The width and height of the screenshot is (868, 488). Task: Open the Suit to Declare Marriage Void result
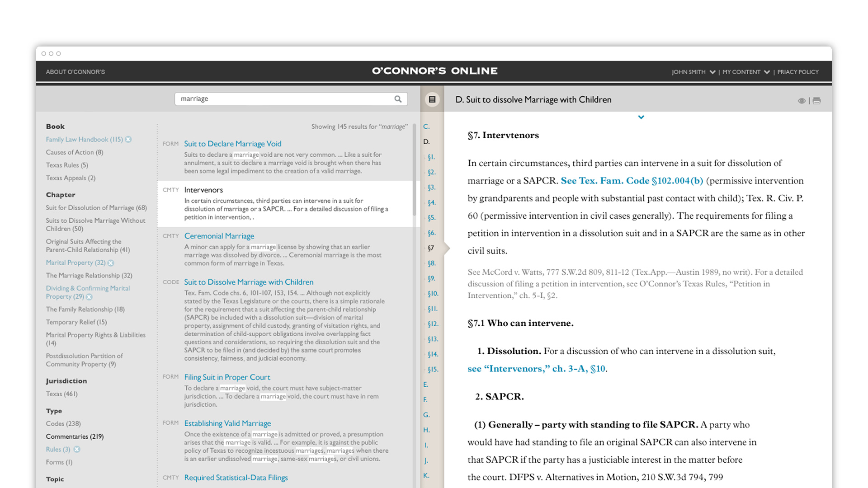[x=232, y=144]
